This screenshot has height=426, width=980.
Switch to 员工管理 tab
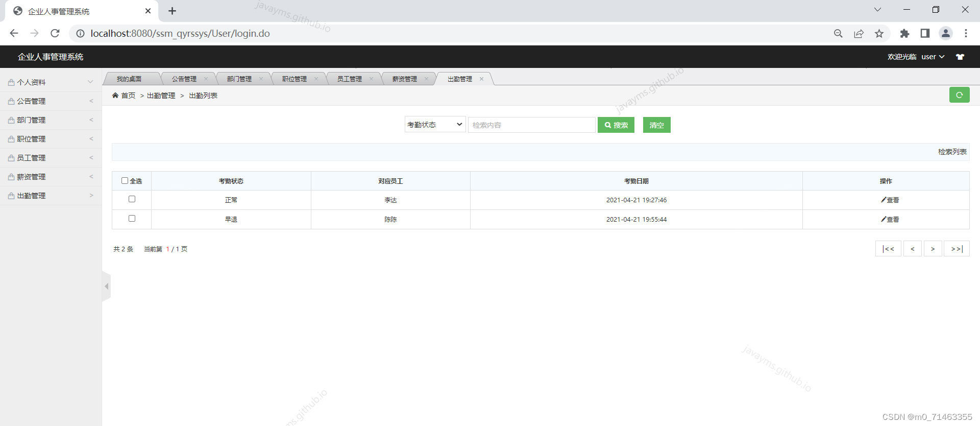(x=350, y=79)
